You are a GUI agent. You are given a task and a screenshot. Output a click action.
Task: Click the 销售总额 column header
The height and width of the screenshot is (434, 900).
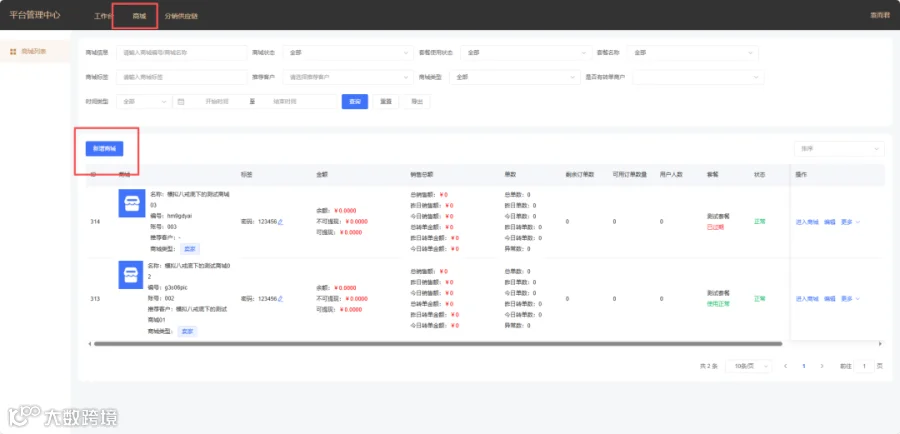pyautogui.click(x=422, y=174)
